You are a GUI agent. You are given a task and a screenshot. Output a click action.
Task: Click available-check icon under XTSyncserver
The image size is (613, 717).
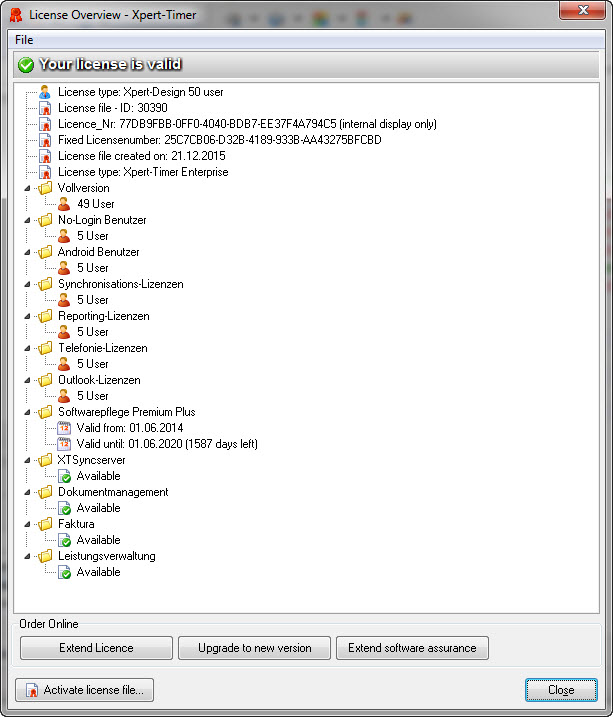click(64, 476)
